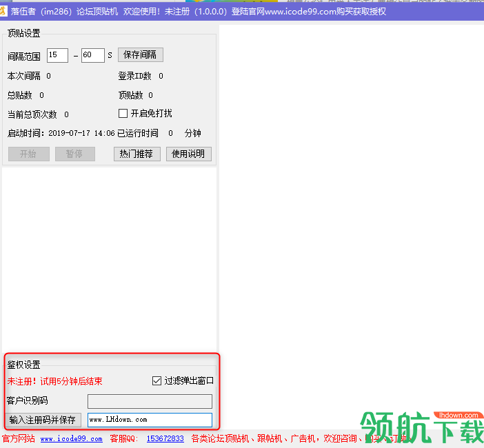
Task: Click the customer service QQ 153672833 link
Action: [165, 438]
